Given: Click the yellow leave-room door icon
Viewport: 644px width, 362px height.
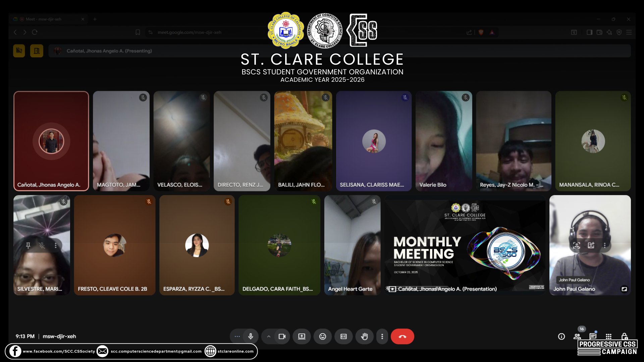Looking at the screenshot, I should tap(37, 51).
